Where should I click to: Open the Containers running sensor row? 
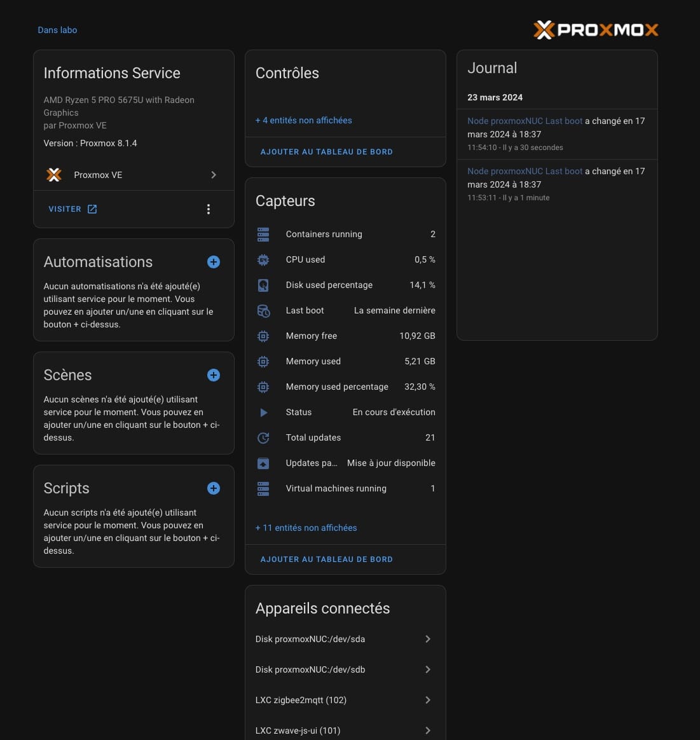pos(345,235)
